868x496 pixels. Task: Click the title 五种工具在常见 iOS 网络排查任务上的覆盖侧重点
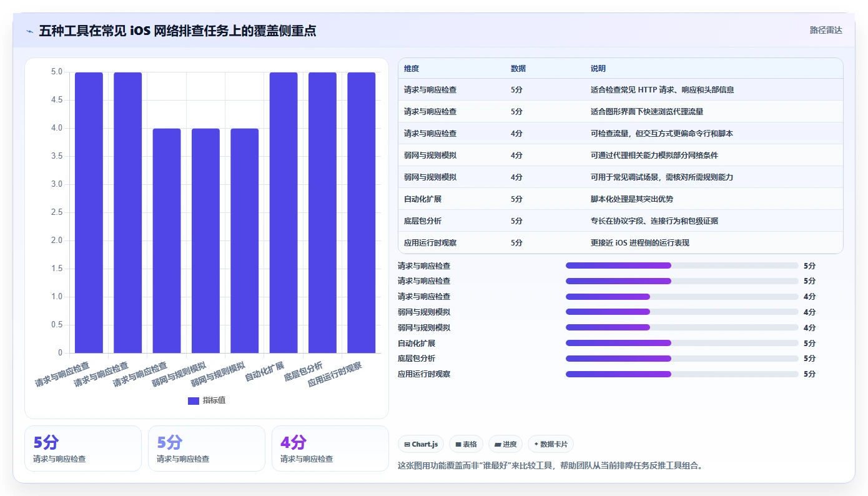click(177, 31)
